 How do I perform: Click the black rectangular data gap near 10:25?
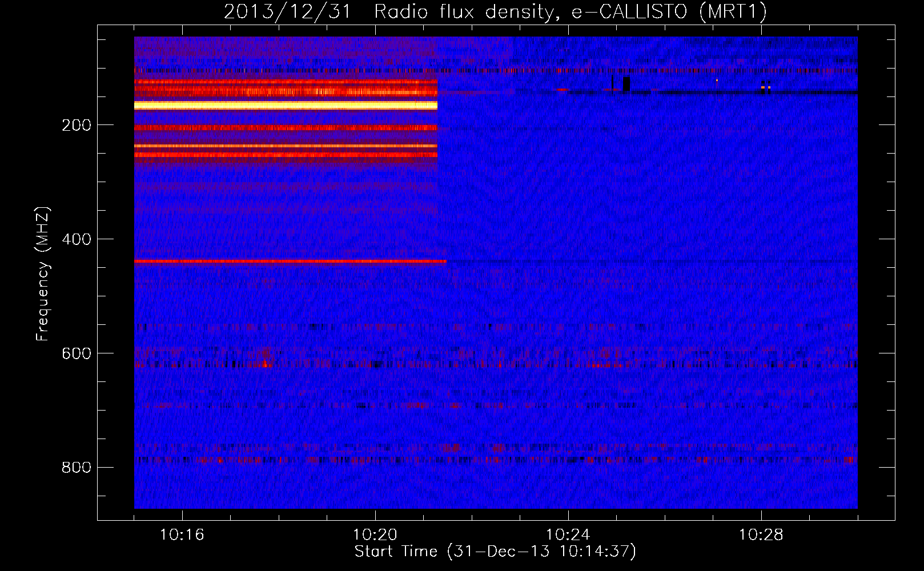point(626,84)
